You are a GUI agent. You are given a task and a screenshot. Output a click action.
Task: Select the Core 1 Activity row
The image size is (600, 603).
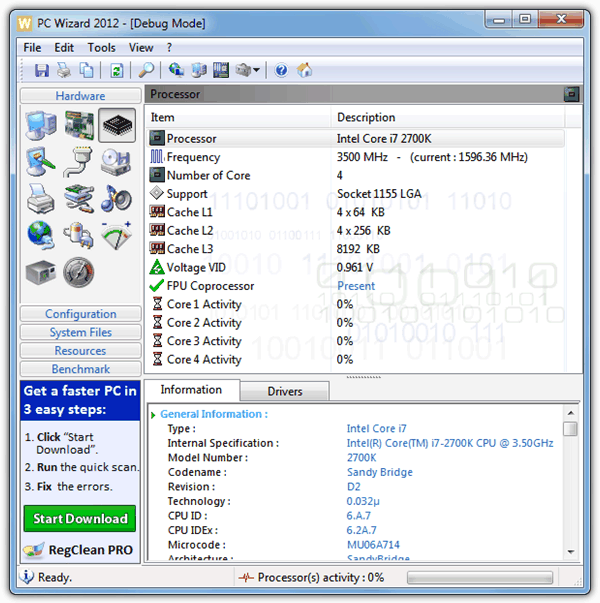click(355, 304)
